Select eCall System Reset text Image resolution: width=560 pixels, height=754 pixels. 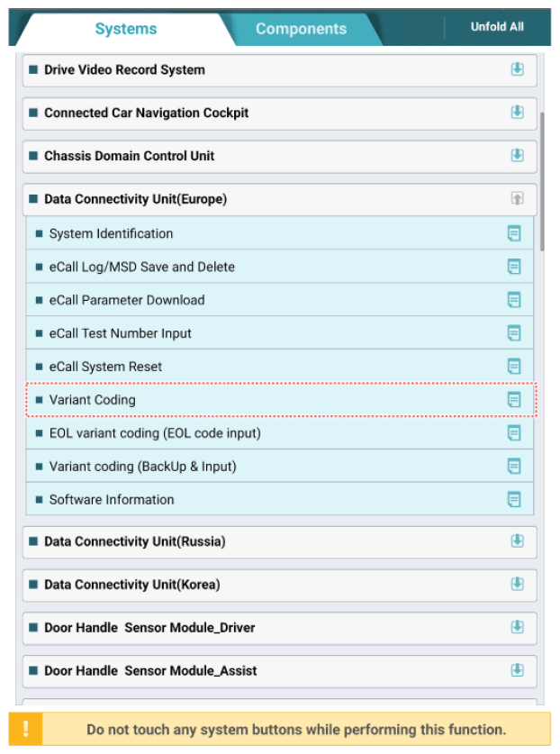pyautogui.click(x=105, y=367)
